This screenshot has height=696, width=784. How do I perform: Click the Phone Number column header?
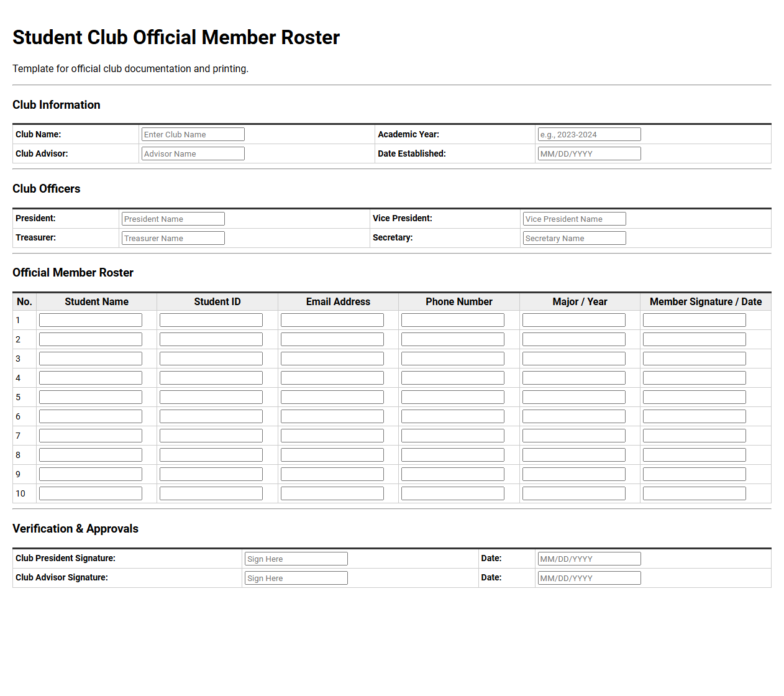click(x=459, y=301)
